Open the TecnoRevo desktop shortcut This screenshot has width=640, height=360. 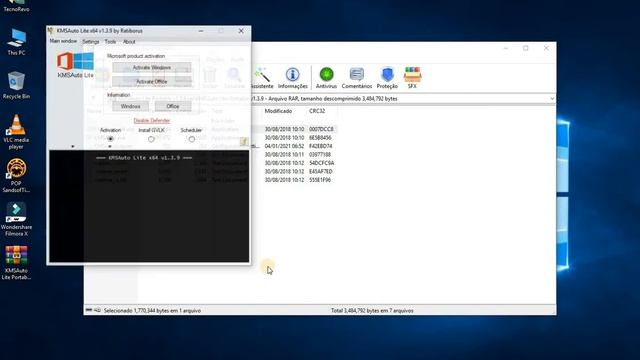(x=16, y=6)
